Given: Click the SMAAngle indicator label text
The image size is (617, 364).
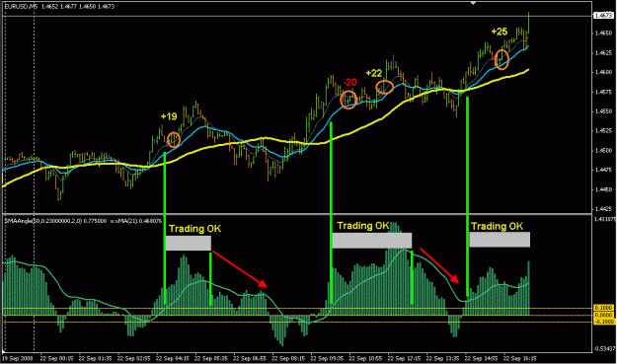Looking at the screenshot, I should click(x=55, y=221).
